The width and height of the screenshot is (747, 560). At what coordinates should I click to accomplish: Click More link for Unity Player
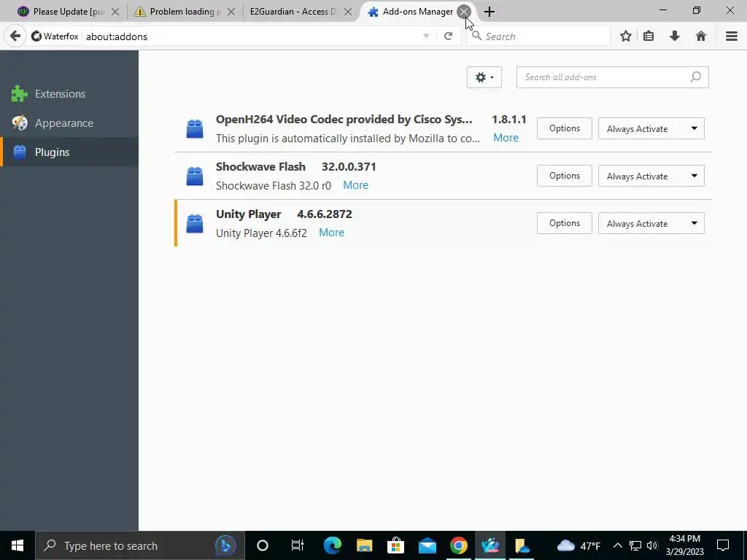pyautogui.click(x=332, y=233)
